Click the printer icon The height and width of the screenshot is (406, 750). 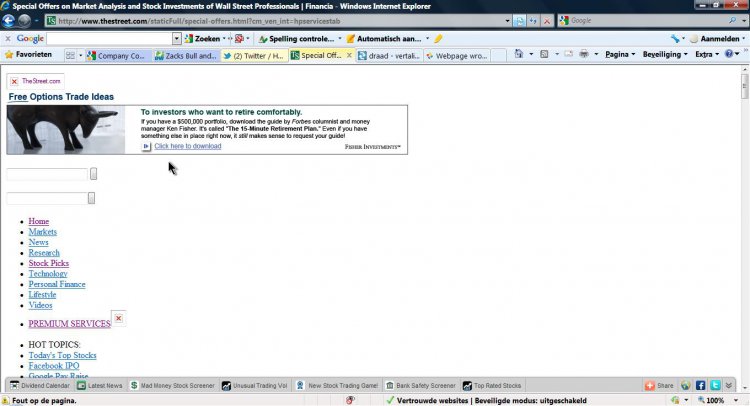point(584,54)
